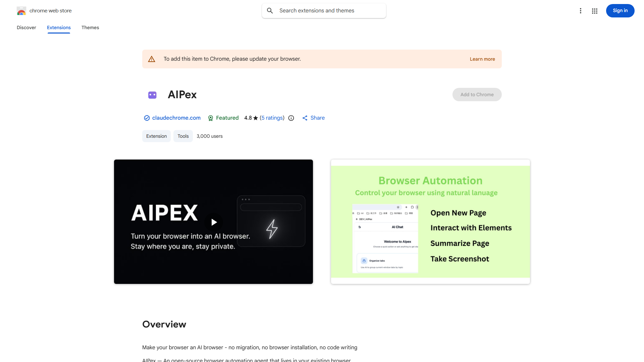Select the Tools category tag
Viewport: 644px width, 362px height.
[183, 136]
